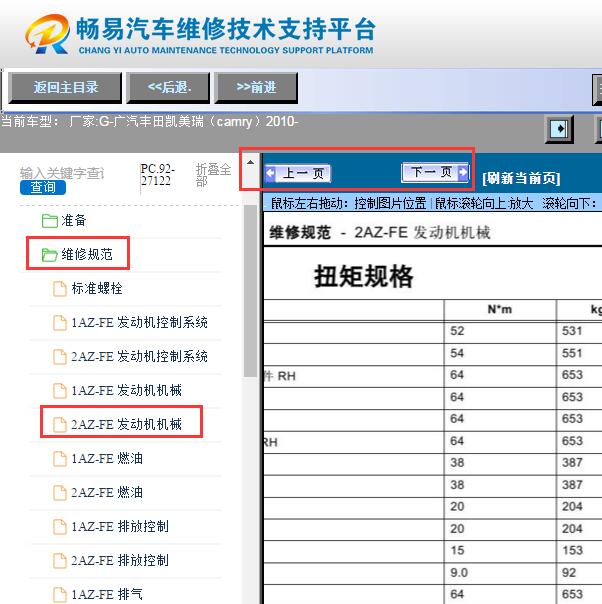This screenshot has height=604, width=602.
Task: Return to main directory with 返回主目录
Action: 65,88
